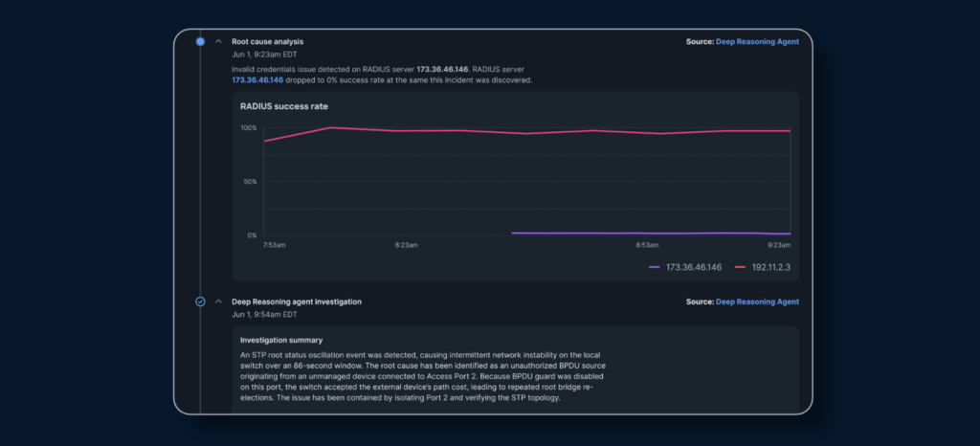This screenshot has height=446, width=980.
Task: Click the blue Root cause analysis timeline dot
Action: [200, 42]
